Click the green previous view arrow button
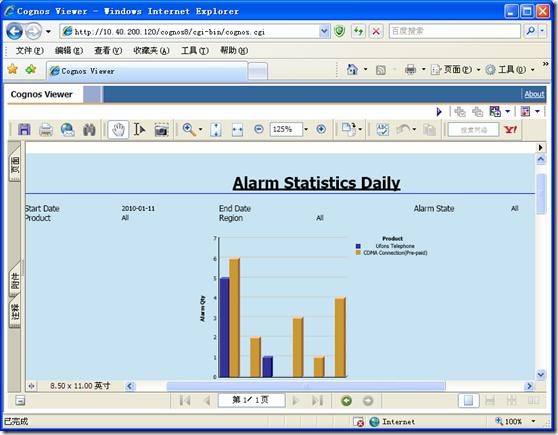 (346, 401)
